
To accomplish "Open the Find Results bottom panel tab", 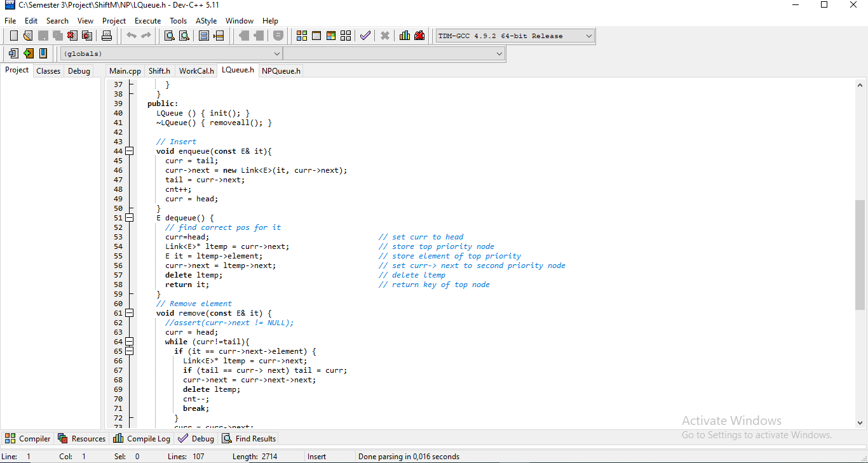I will [x=248, y=438].
